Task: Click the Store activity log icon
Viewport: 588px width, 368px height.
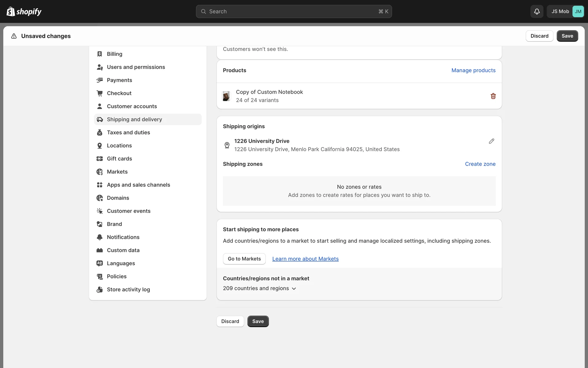Action: (x=100, y=289)
